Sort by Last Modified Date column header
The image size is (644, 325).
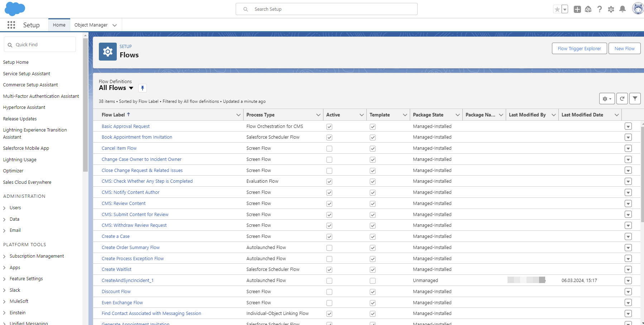582,115
